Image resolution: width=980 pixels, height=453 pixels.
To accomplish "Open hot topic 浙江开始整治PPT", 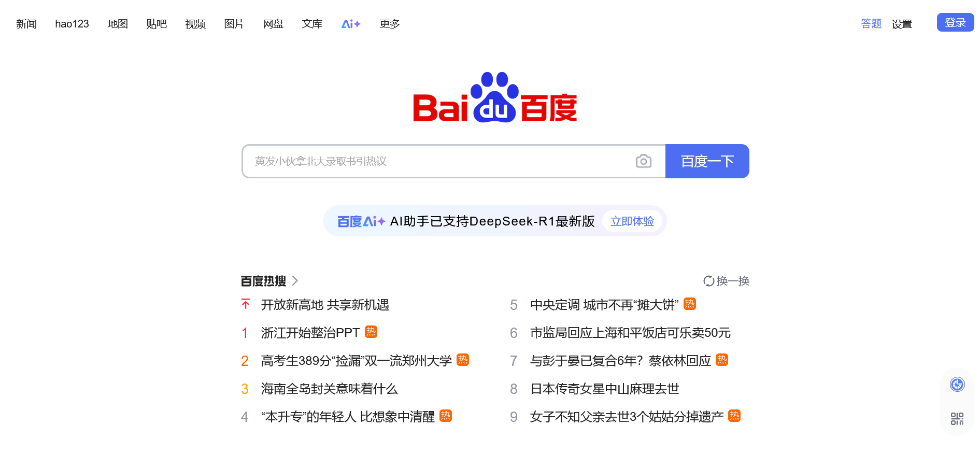I will pos(310,333).
